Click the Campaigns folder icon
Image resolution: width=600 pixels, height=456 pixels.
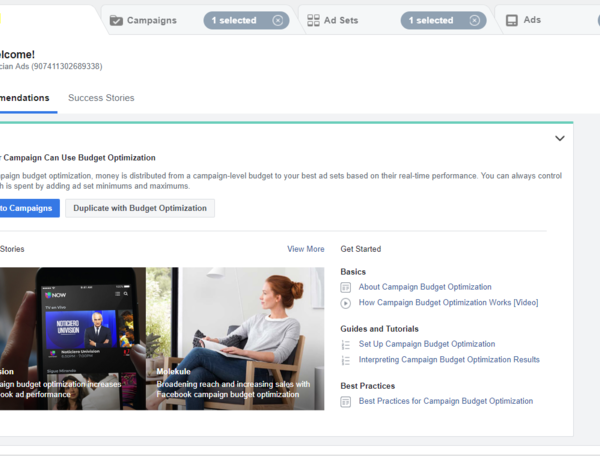click(116, 20)
